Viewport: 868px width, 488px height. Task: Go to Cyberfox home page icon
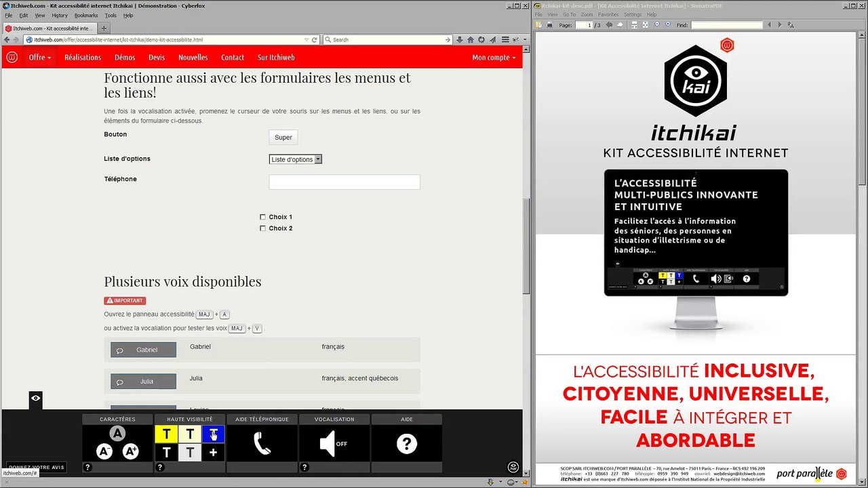471,40
